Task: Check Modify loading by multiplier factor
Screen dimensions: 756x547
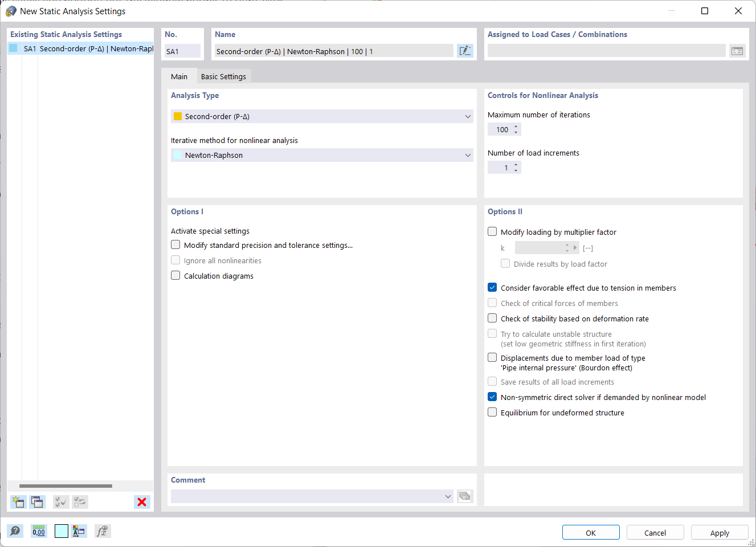Action: [x=492, y=231]
